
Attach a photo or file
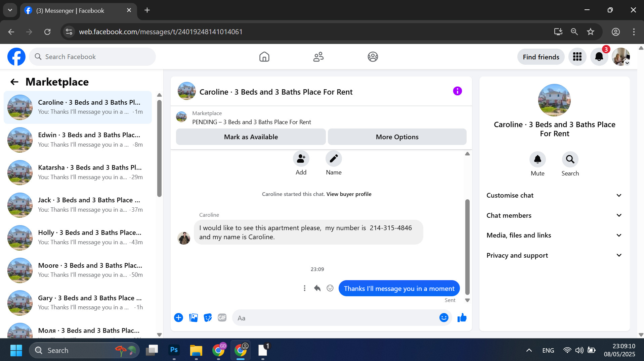(x=194, y=317)
